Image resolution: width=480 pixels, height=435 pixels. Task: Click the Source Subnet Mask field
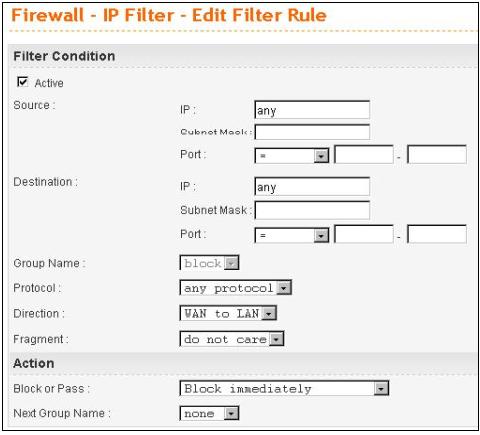312,132
